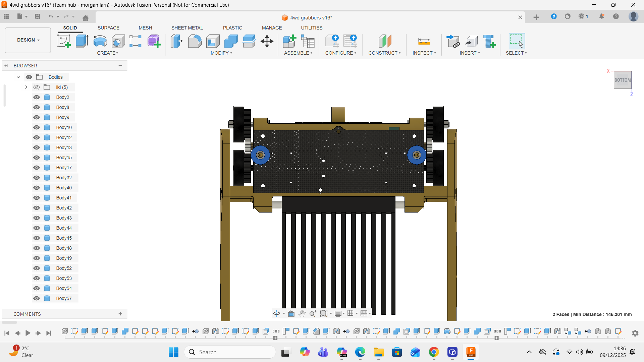Screen dimensions: 644x362
Task: Switch to the SHEET METAL tab
Action: (x=187, y=28)
